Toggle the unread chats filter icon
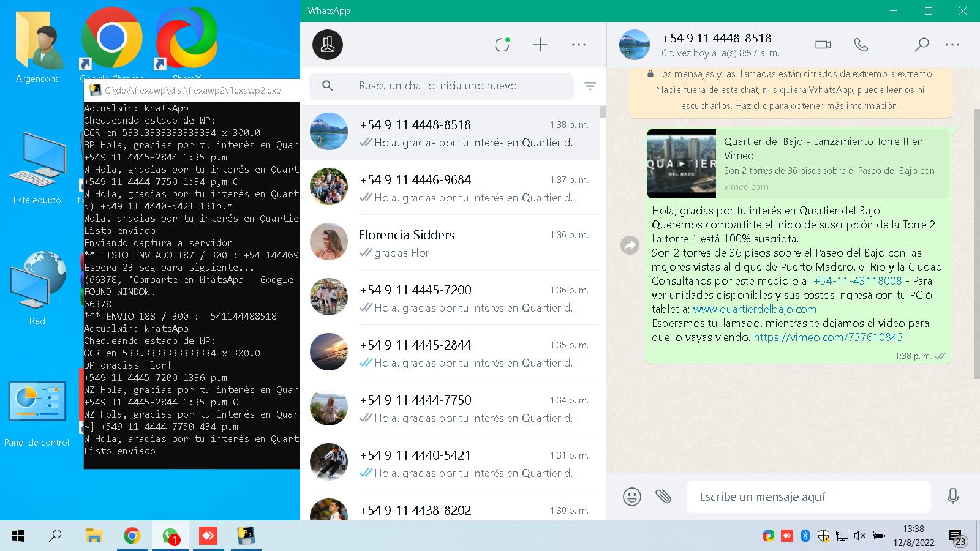 pos(590,86)
